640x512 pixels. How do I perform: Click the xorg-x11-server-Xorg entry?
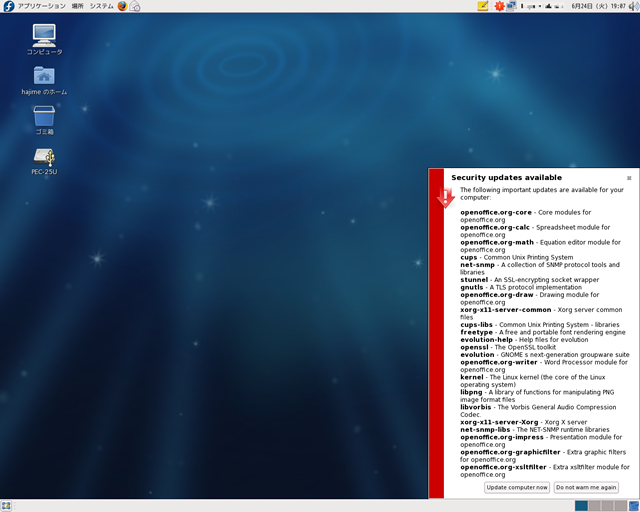point(524,422)
